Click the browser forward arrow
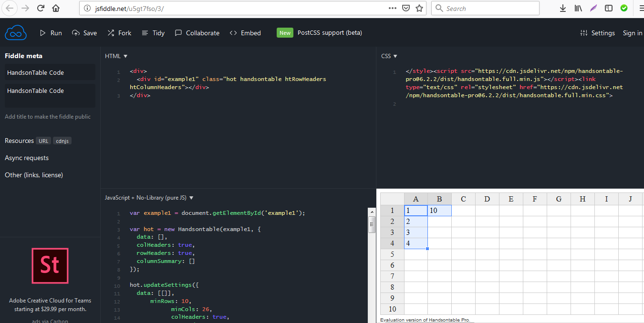Viewport: 644px width, 323px height. [x=25, y=8]
